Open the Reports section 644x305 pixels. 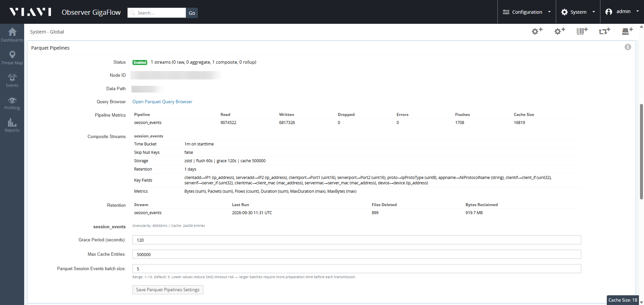pos(12,125)
